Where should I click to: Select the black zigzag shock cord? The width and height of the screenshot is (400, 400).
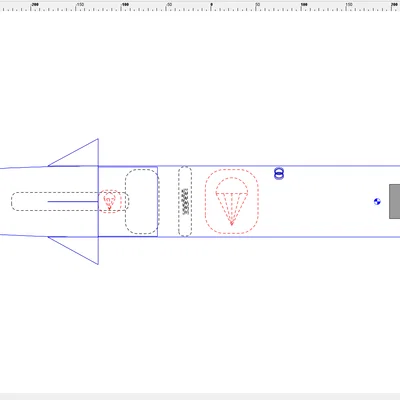[x=185, y=201]
